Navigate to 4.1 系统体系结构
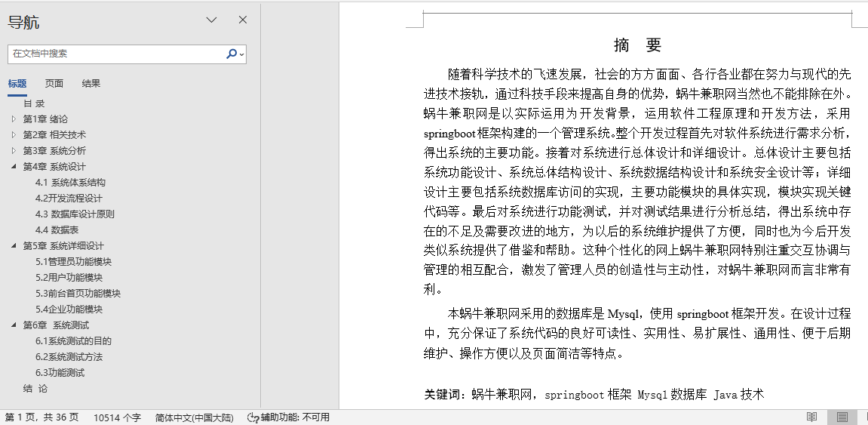This screenshot has width=868, height=425. 70,182
